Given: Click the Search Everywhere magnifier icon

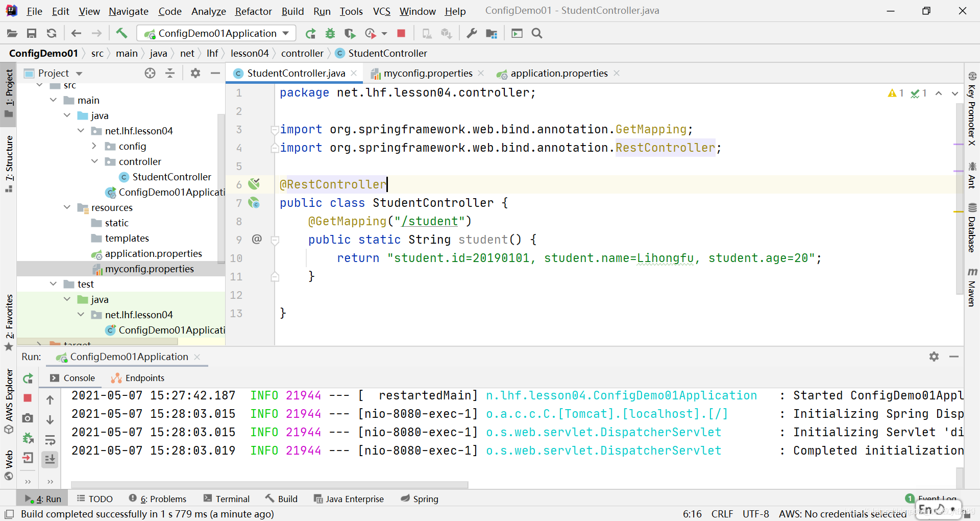Looking at the screenshot, I should [536, 34].
